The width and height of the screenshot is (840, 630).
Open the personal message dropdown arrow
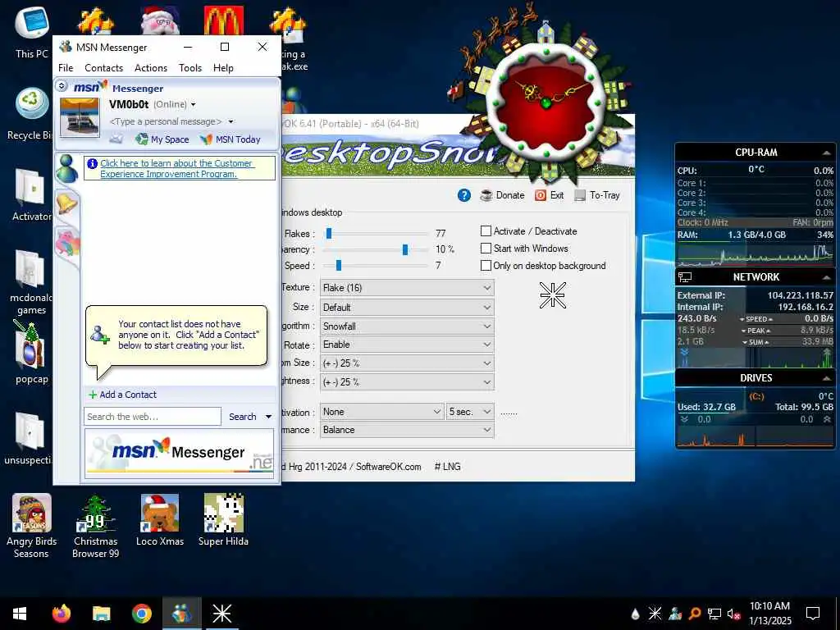pyautogui.click(x=231, y=121)
